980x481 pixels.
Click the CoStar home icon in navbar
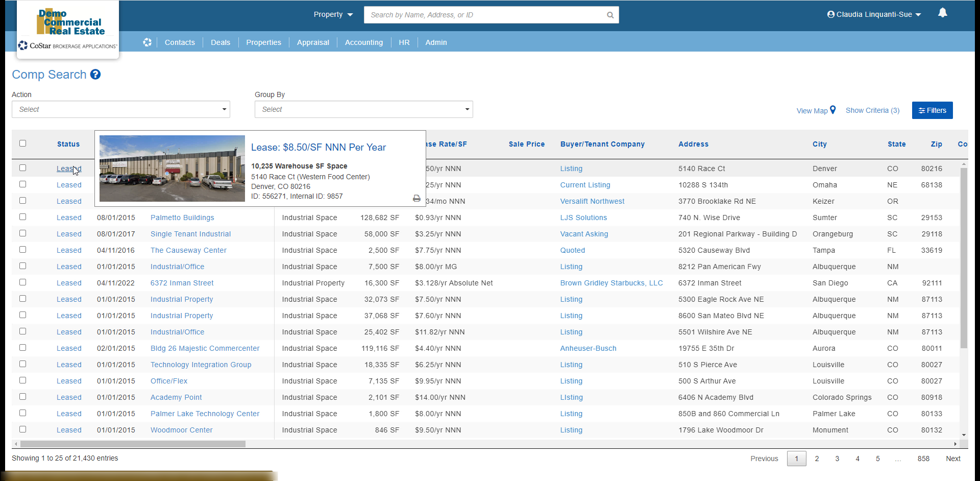coord(147,42)
